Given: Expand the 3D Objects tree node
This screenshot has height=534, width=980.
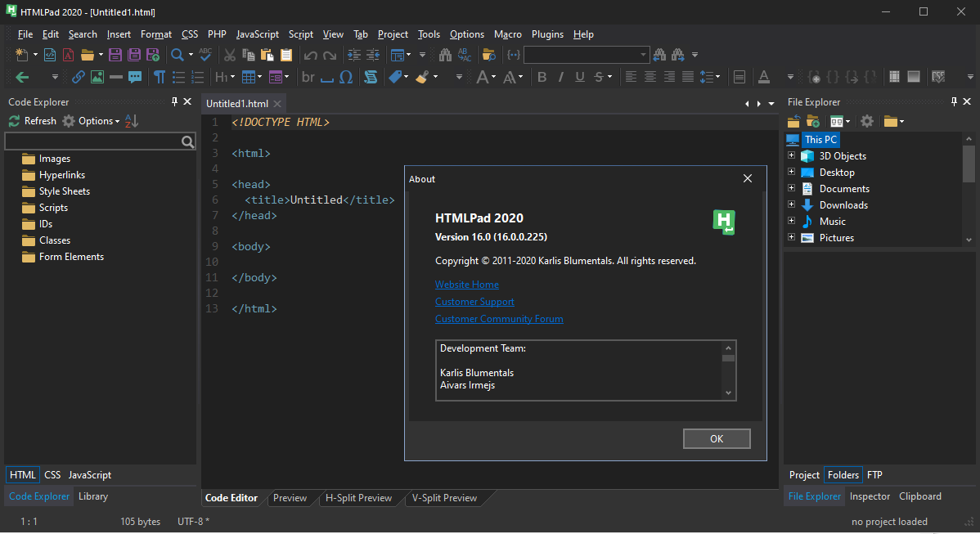Looking at the screenshot, I should pos(791,155).
